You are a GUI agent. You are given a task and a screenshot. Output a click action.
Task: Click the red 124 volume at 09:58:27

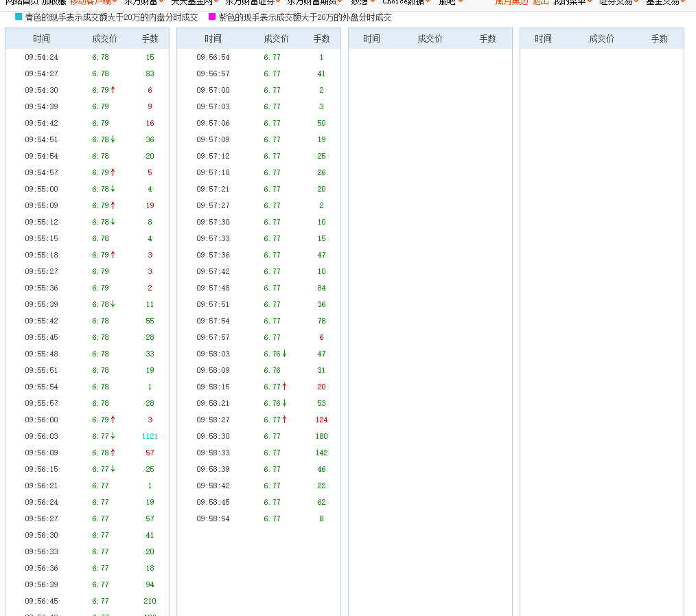pos(321,420)
